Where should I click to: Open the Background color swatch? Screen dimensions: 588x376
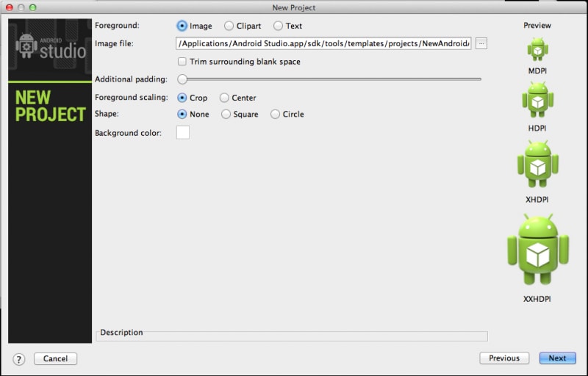pyautogui.click(x=182, y=132)
